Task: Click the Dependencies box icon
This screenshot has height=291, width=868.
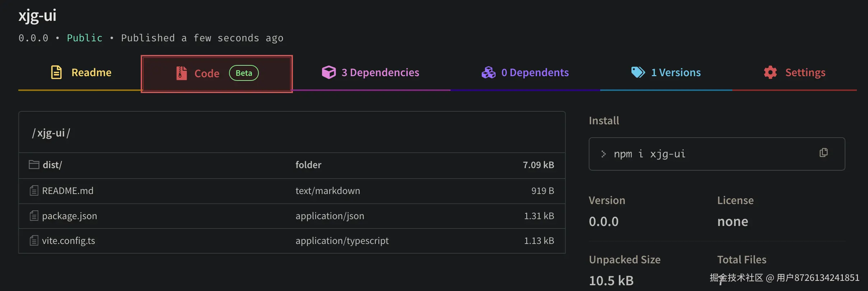Action: click(x=328, y=72)
